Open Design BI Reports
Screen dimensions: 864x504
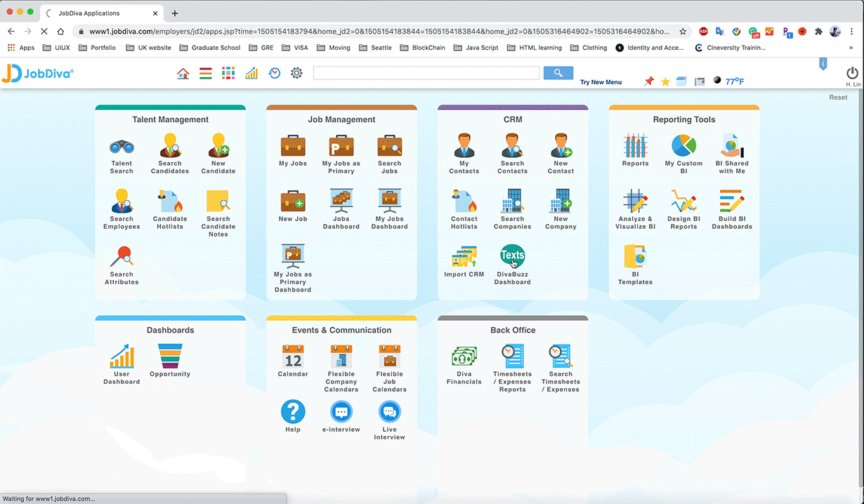[684, 201]
